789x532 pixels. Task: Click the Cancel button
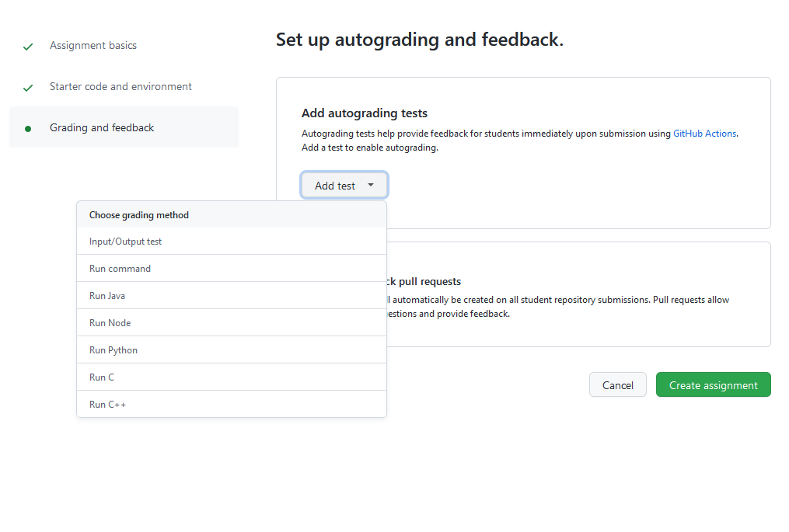[618, 384]
